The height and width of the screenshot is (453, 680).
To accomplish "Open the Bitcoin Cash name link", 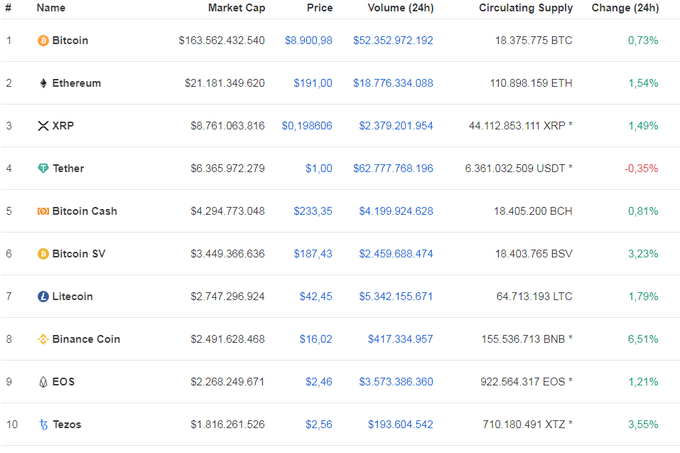I will 85,211.
